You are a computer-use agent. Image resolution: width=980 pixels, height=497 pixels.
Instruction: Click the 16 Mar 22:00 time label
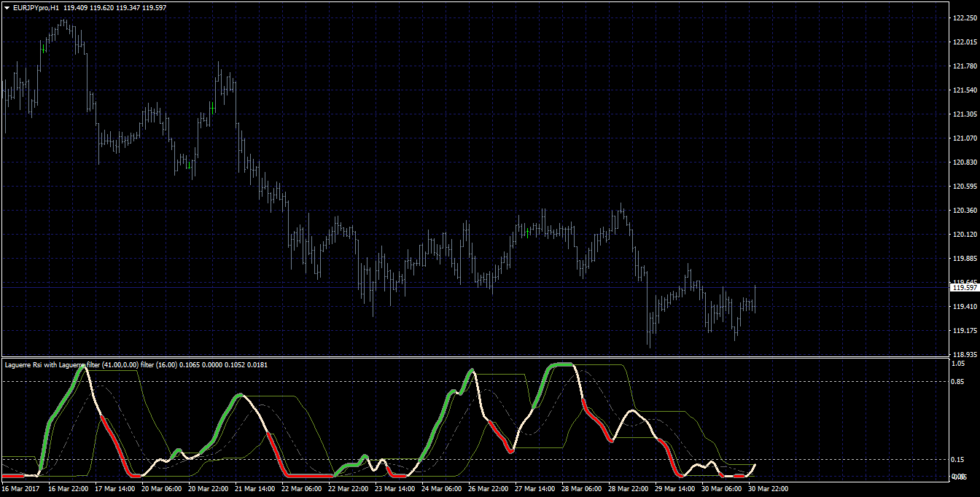point(69,489)
